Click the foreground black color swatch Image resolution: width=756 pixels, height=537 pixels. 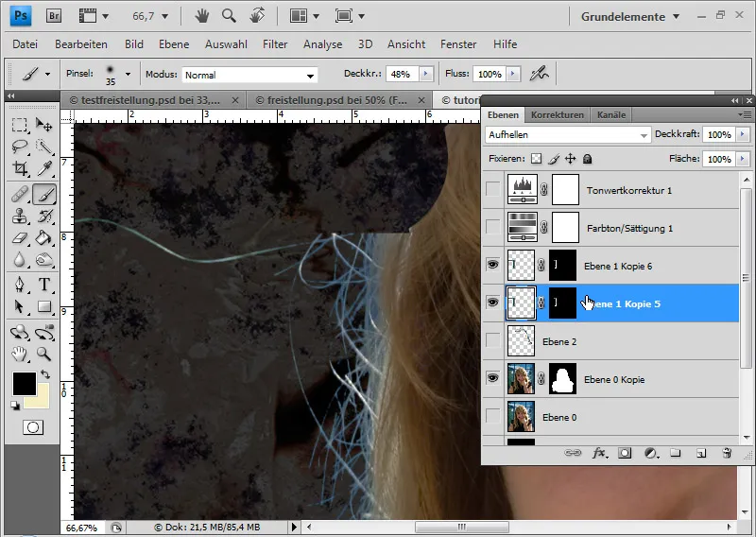tap(24, 384)
